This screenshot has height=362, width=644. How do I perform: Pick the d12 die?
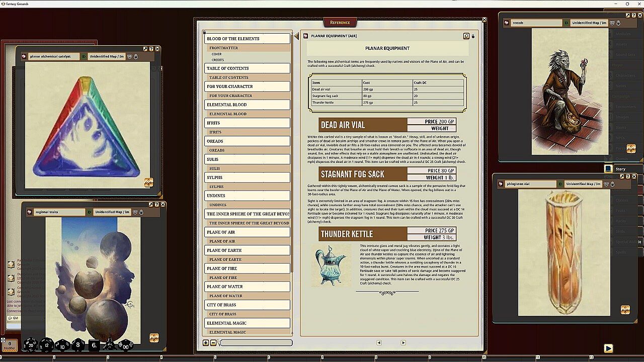[47, 345]
